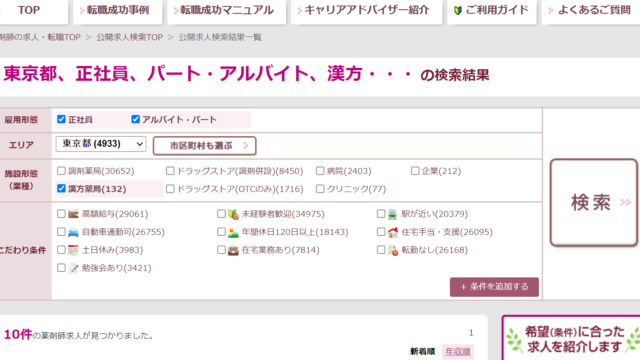Screen dimensions: 640x360
Task: Check the 企業(212) checkbox
Action: pyautogui.click(x=415, y=171)
